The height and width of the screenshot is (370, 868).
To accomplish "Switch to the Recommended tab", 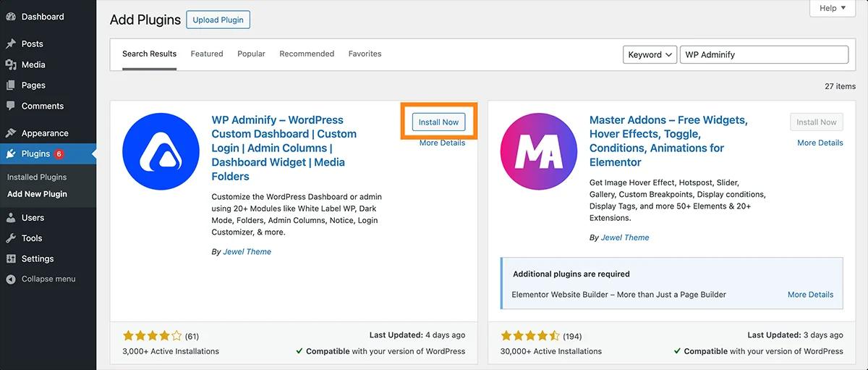I will pos(307,54).
